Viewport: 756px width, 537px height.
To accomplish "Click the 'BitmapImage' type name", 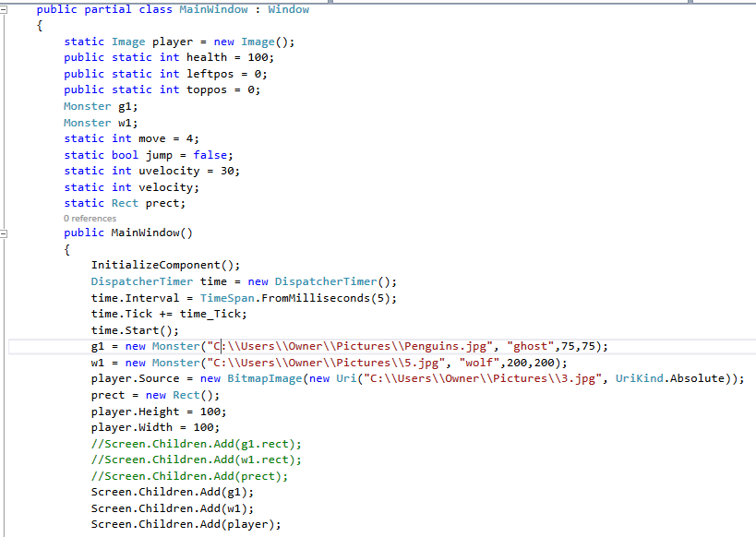I will click(264, 378).
